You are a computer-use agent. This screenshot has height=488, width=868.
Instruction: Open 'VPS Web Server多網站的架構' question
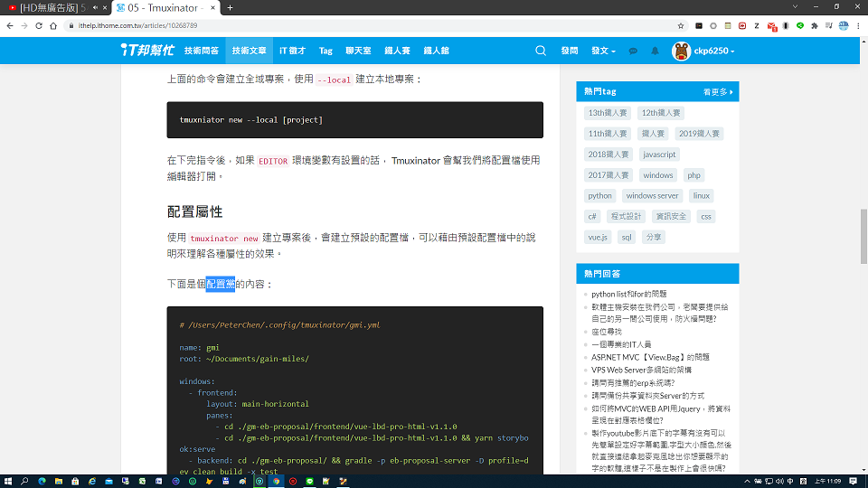pyautogui.click(x=641, y=371)
